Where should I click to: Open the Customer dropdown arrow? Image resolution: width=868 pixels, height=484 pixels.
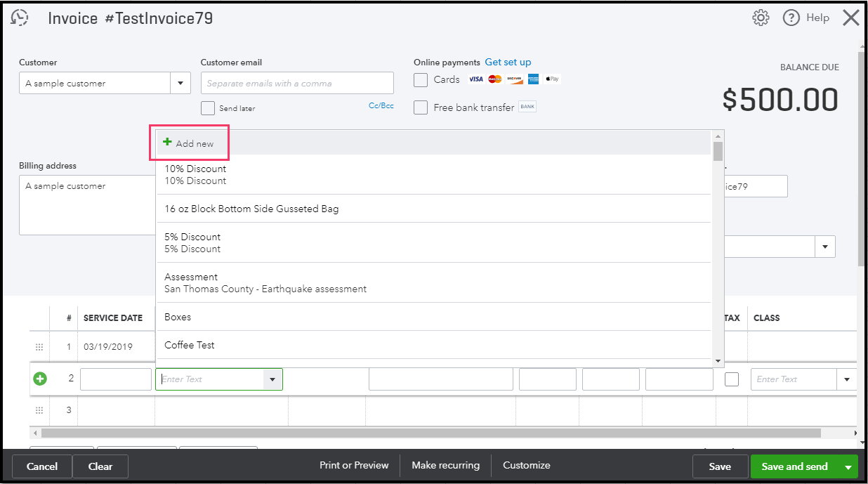[180, 82]
